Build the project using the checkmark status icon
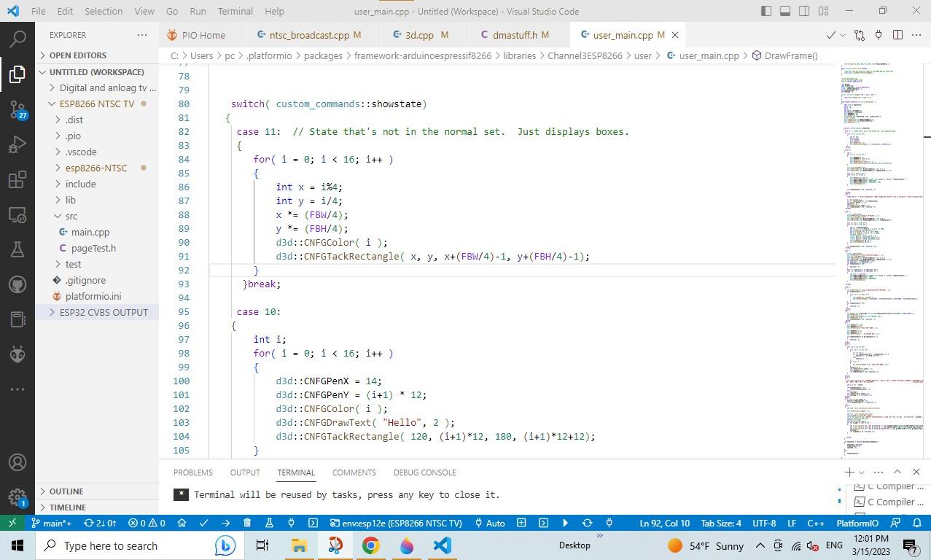 203,523
